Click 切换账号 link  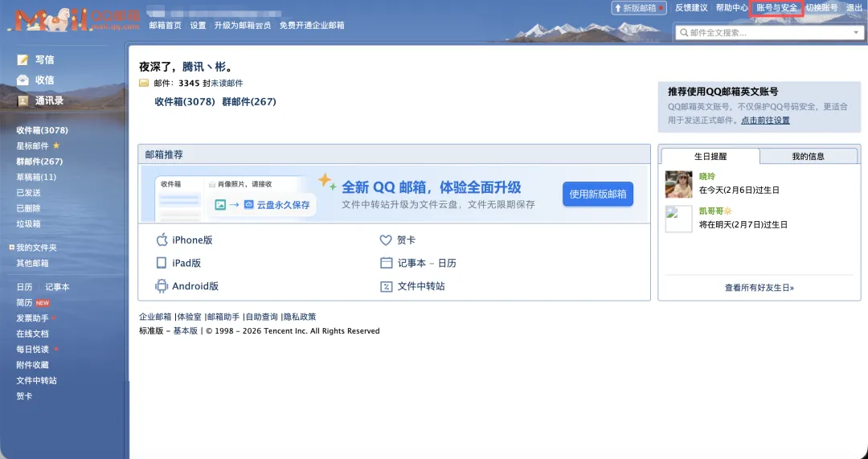[x=821, y=8]
